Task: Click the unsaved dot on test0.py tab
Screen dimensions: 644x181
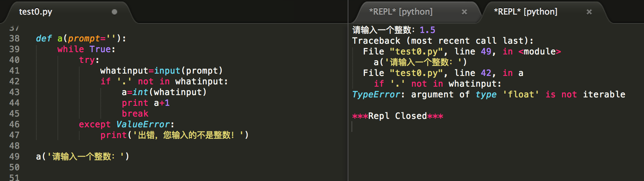Action: 114,12
